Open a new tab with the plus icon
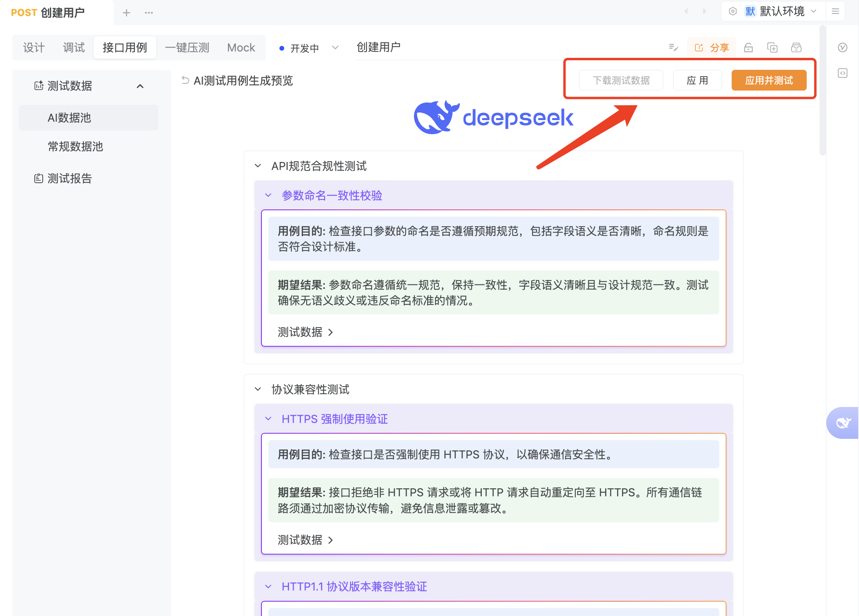Viewport: 859px width, 616px height. coord(127,13)
